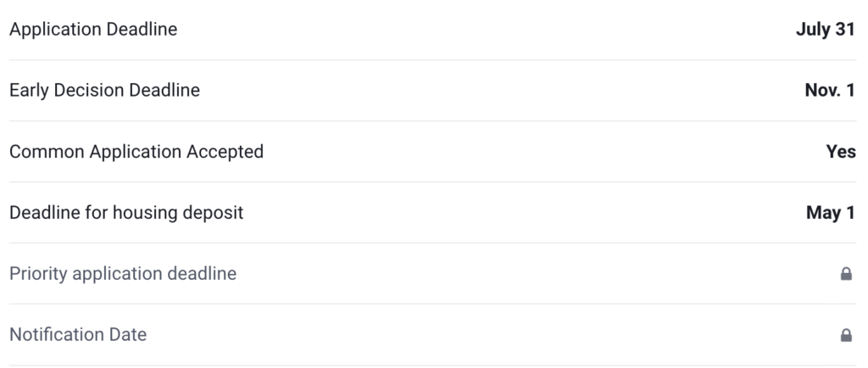Click the divider under Common Application Accepted
Screen dimensions: 868x368
click(434, 182)
